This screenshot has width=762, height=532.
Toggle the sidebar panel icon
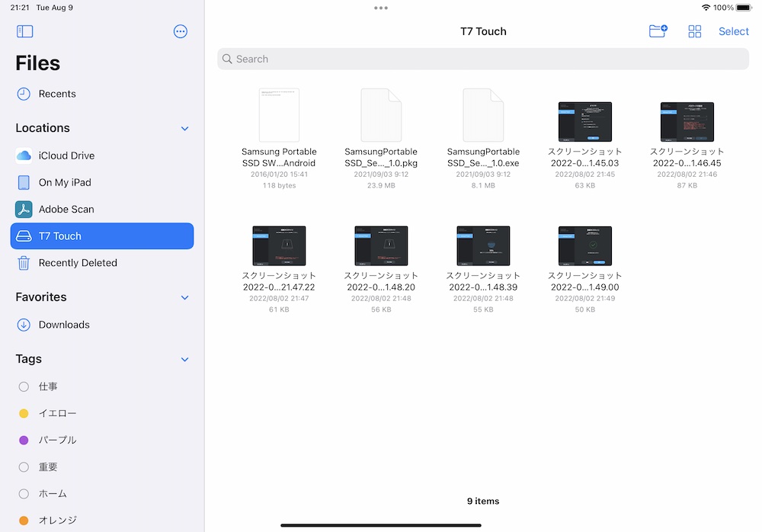coord(25,31)
